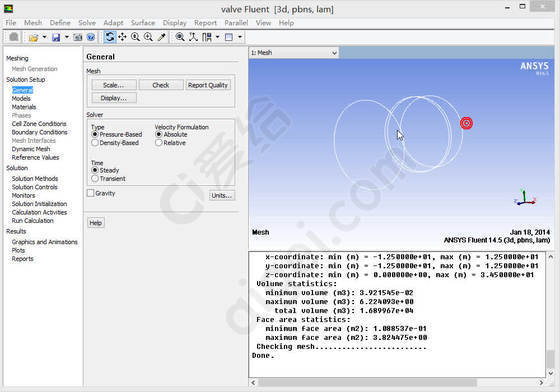Click the Help button in General panel
This screenshot has height=392, width=560.
coord(95,223)
